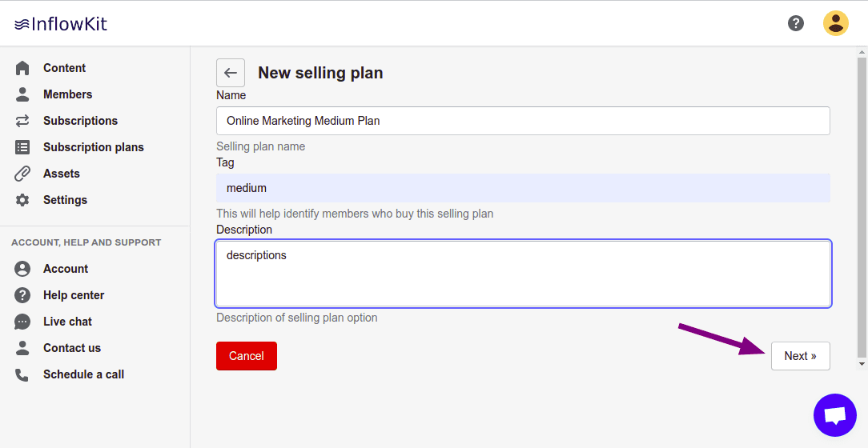Click the Settings gear icon
The width and height of the screenshot is (868, 448).
click(x=22, y=200)
